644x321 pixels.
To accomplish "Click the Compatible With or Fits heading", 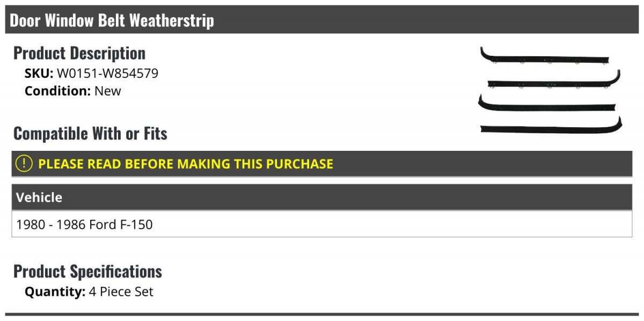I will pyautogui.click(x=90, y=133).
